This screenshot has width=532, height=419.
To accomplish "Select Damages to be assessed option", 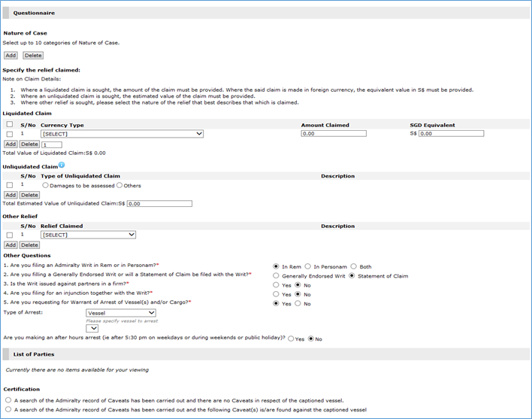I will click(46, 185).
